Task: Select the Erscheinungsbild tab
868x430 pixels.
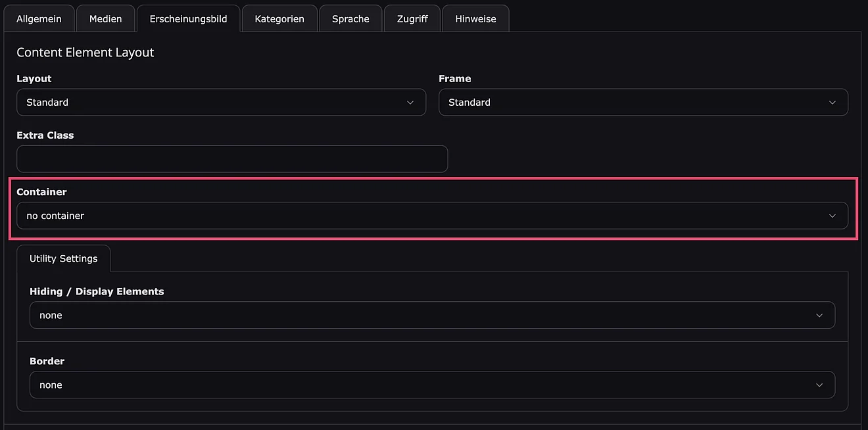Action: click(188, 19)
